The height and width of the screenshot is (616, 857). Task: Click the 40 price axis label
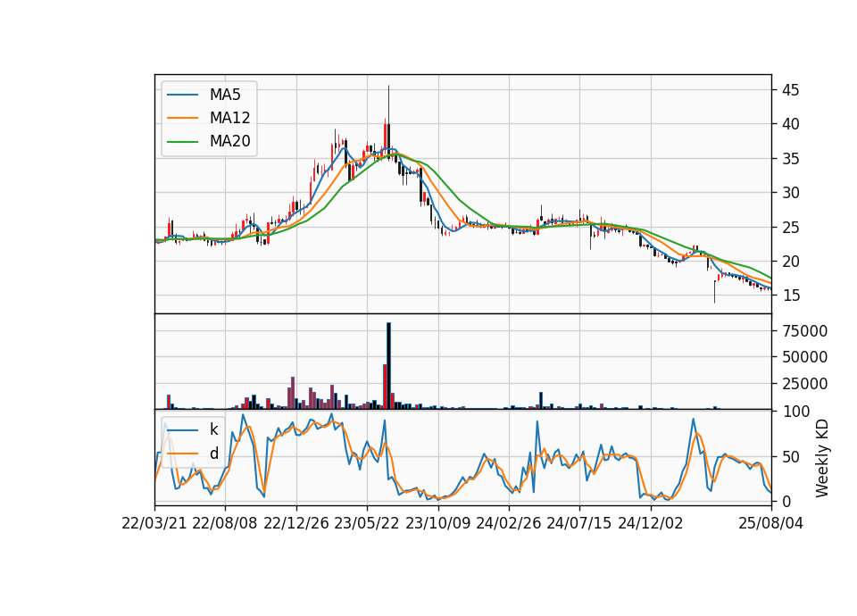click(x=790, y=124)
